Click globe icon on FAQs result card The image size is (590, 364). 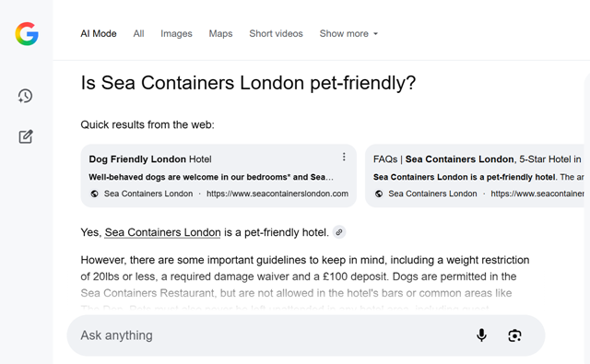click(x=379, y=194)
